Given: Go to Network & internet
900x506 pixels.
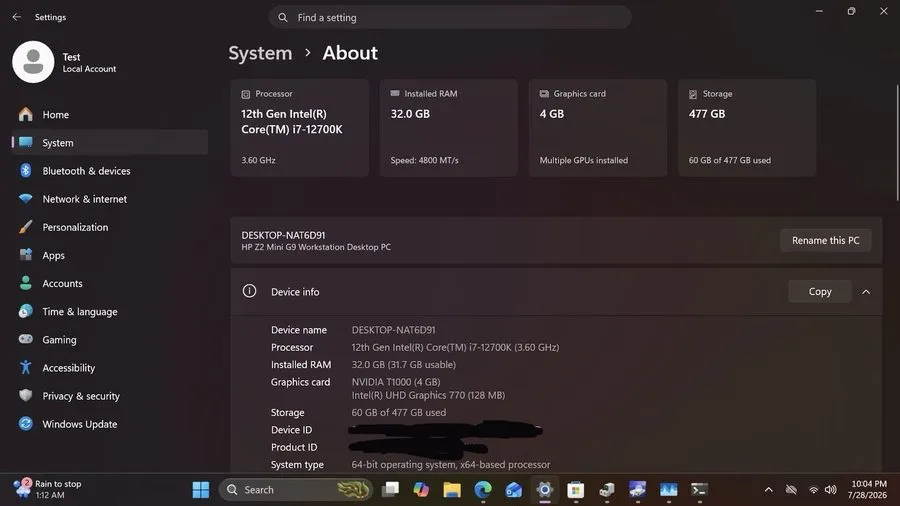Looking at the screenshot, I should tap(110, 199).
